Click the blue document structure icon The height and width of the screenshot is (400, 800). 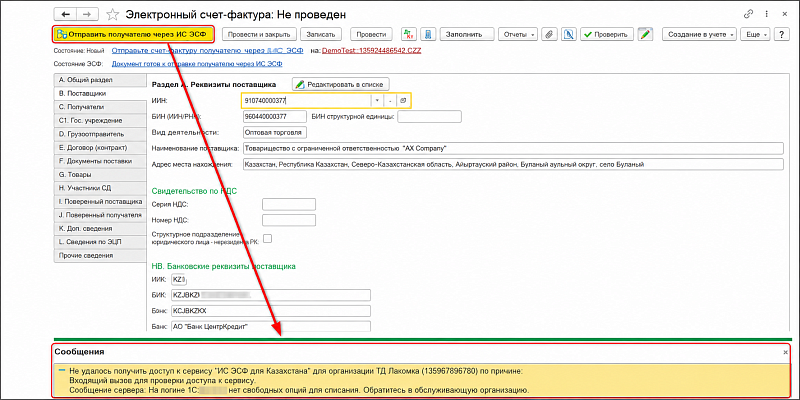[x=428, y=34]
